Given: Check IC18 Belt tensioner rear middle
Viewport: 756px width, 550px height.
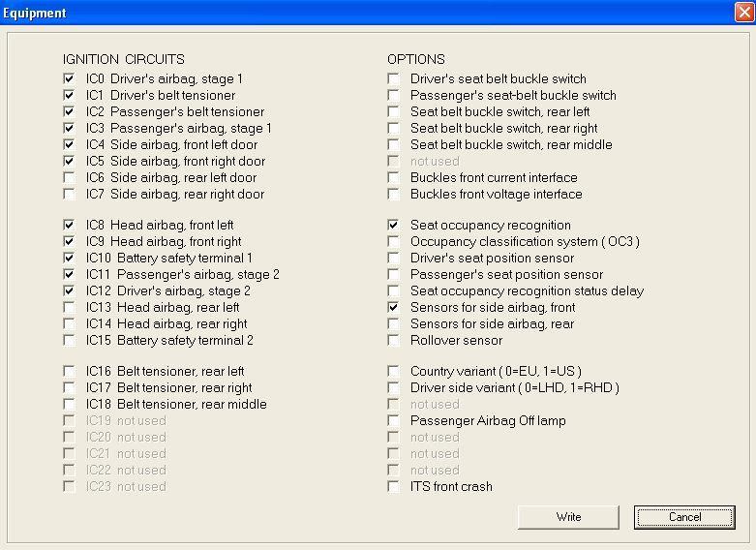Looking at the screenshot, I should [x=69, y=404].
